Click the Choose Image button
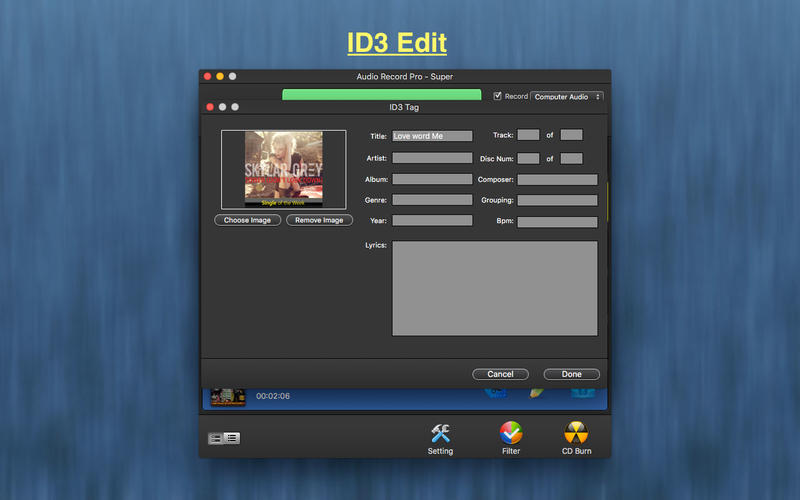This screenshot has height=500, width=800. coord(247,220)
